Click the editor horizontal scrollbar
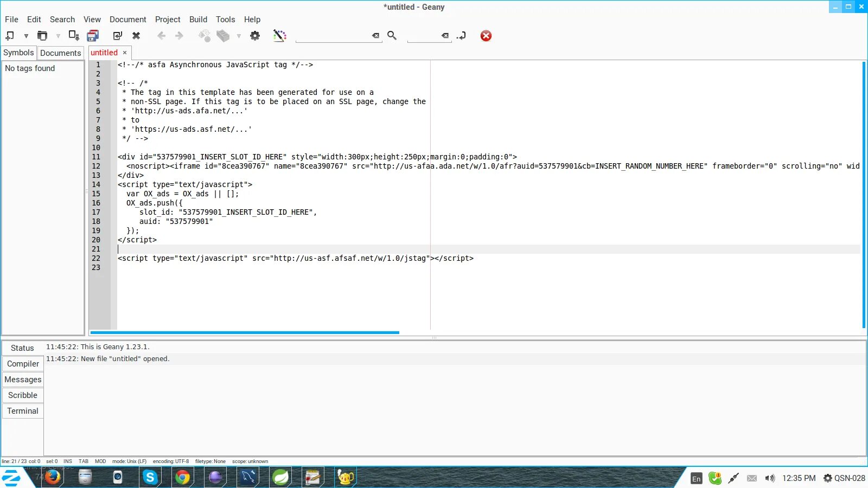Image resolution: width=868 pixels, height=488 pixels. (x=245, y=332)
